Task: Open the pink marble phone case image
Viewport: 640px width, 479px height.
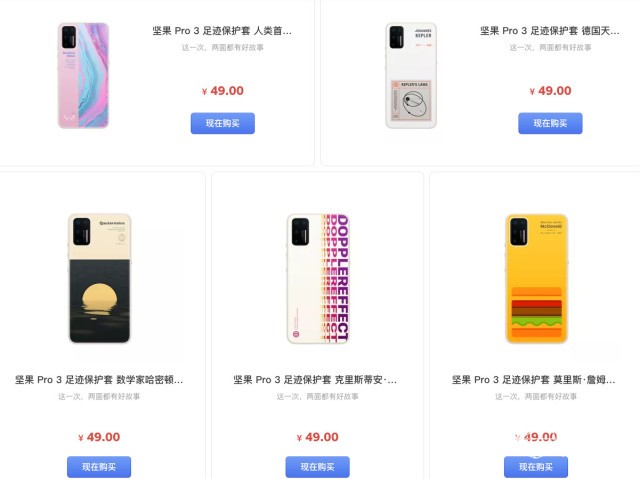Action: tap(83, 75)
